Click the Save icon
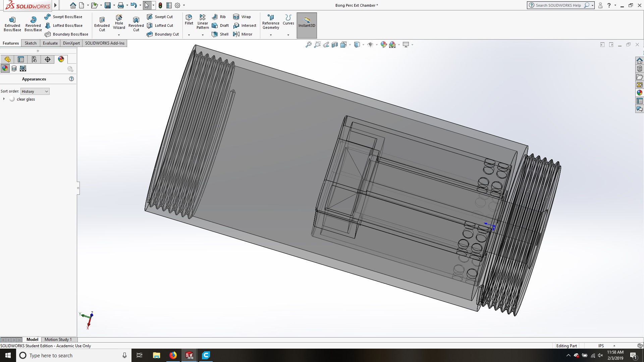This screenshot has height=362, width=644. (108, 5)
